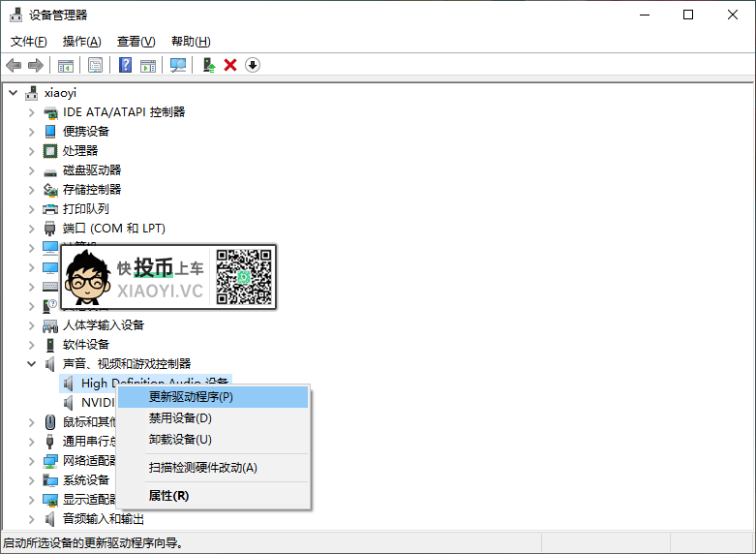Viewport: 756px width, 554px height.
Task: Click the 软件设备 icon
Action: 50,345
